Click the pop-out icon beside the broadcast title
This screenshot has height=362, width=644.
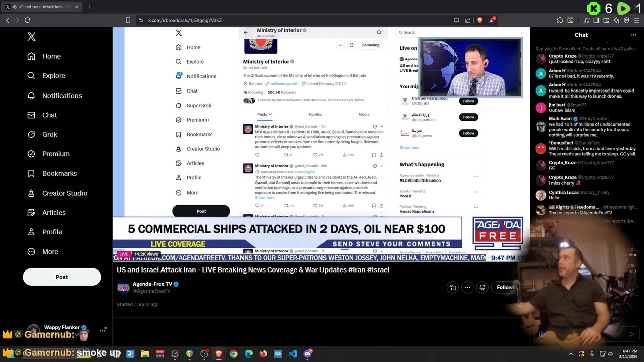(x=453, y=288)
